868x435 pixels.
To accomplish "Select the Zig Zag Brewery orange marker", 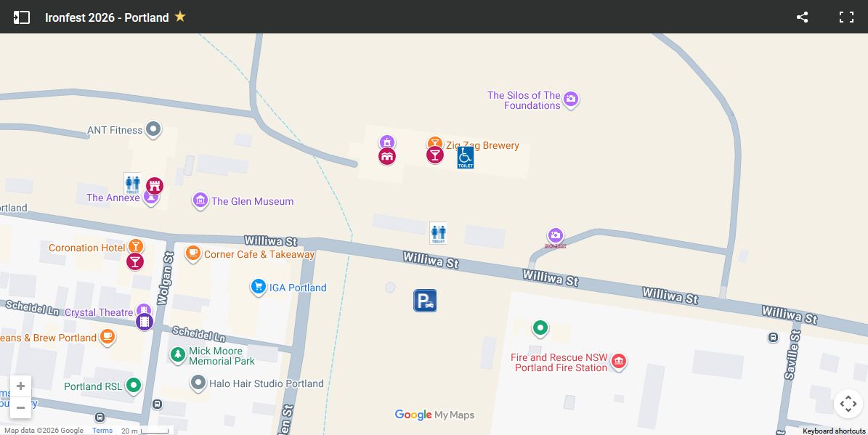I will coord(434,144).
